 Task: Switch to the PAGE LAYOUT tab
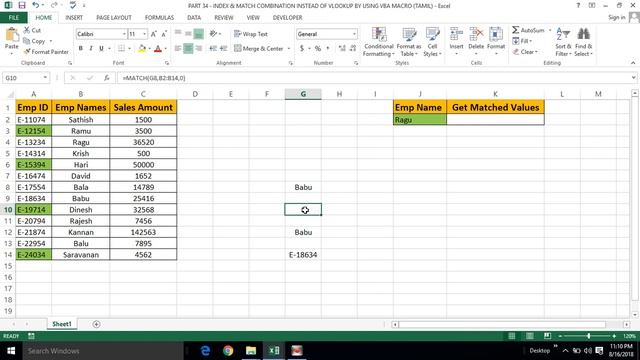114,18
